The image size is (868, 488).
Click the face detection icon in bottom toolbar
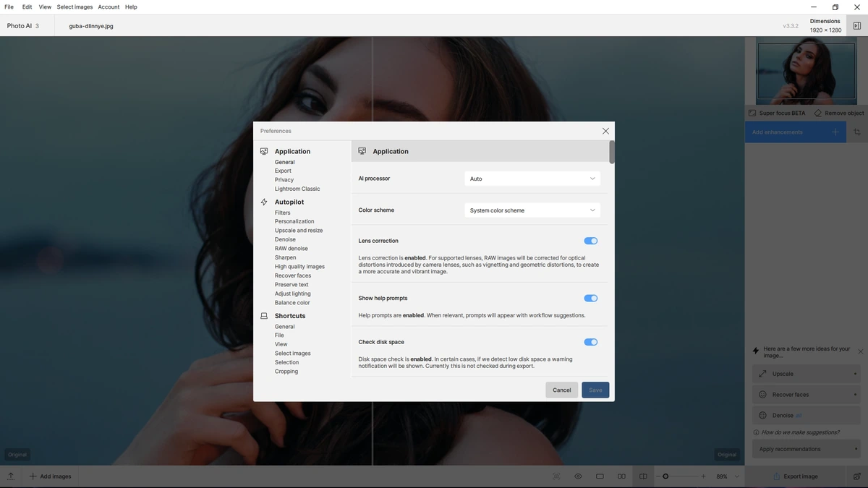556,476
